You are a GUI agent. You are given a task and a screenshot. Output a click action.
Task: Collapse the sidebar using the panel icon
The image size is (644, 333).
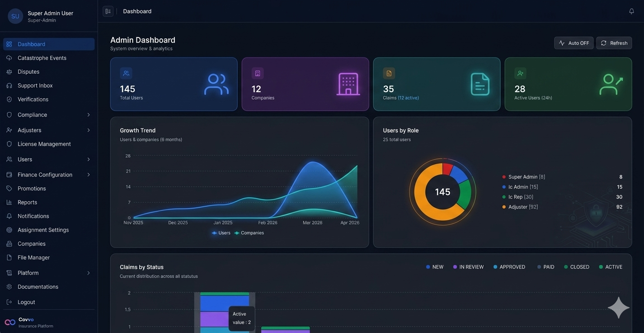[x=108, y=11]
